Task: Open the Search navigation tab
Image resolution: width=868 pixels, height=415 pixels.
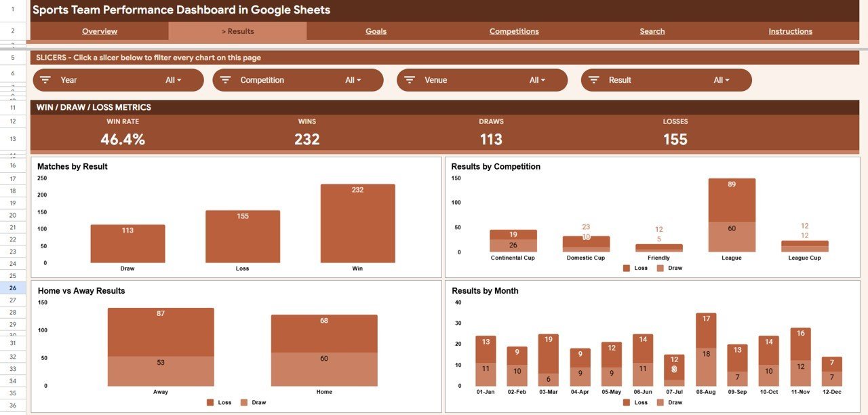Action: tap(652, 31)
